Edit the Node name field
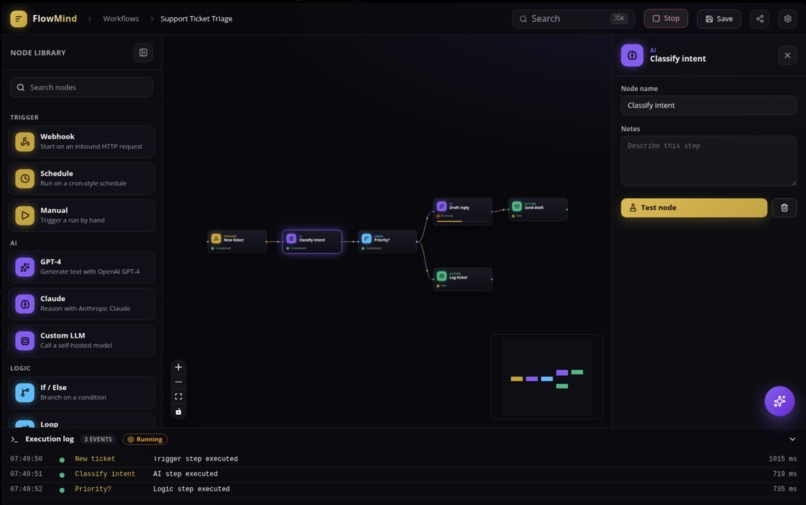The width and height of the screenshot is (806, 505). (x=708, y=105)
